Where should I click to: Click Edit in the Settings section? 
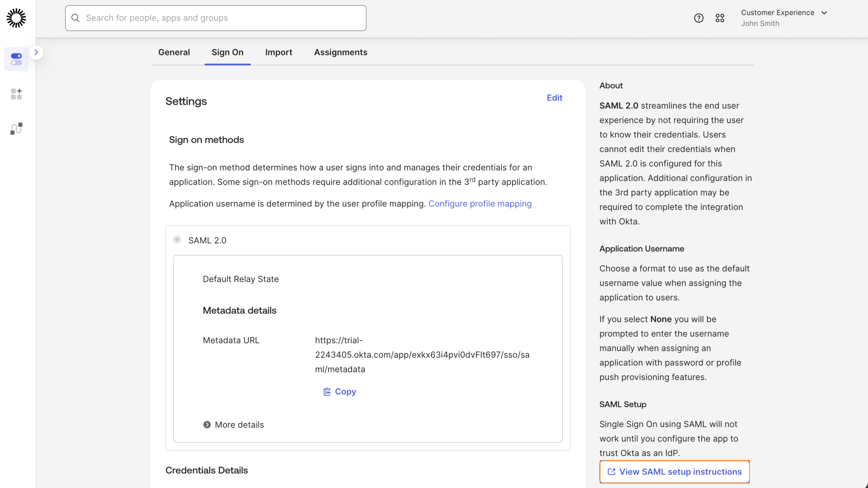click(554, 98)
